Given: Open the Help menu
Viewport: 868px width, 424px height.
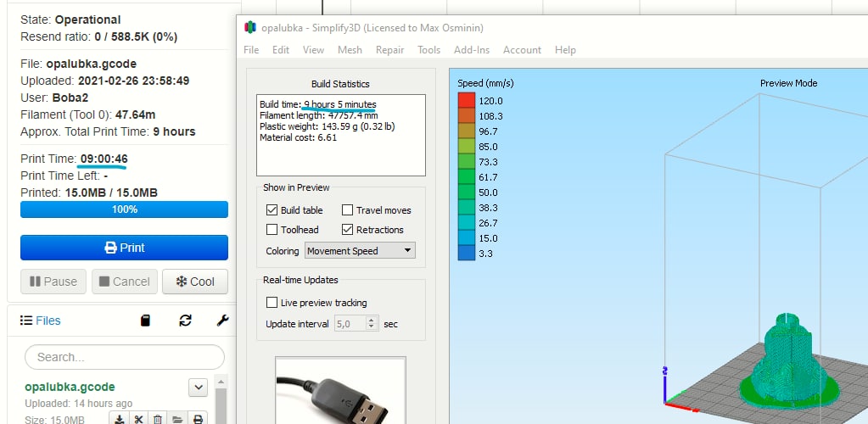Looking at the screenshot, I should tap(565, 50).
